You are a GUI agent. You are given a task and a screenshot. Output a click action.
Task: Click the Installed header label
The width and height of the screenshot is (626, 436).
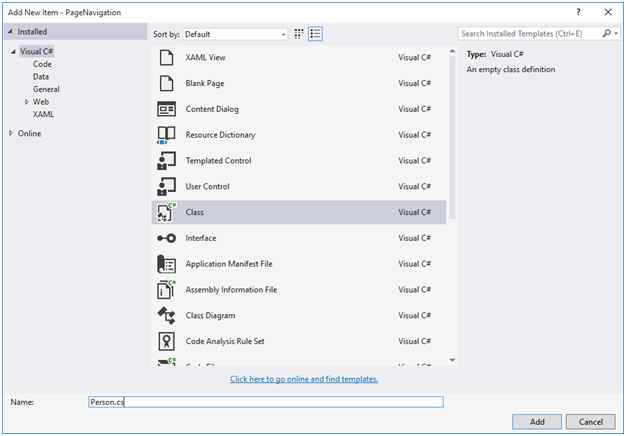(32, 32)
